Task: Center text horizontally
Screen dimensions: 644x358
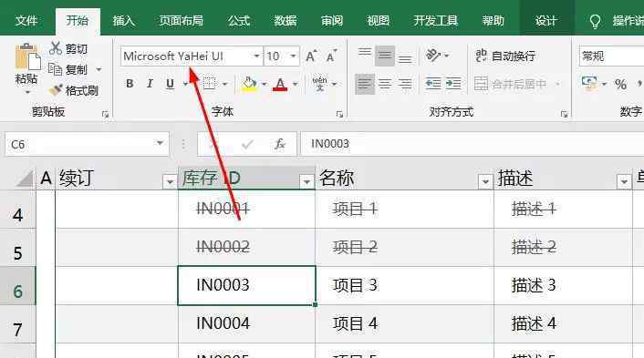Action: coord(385,84)
